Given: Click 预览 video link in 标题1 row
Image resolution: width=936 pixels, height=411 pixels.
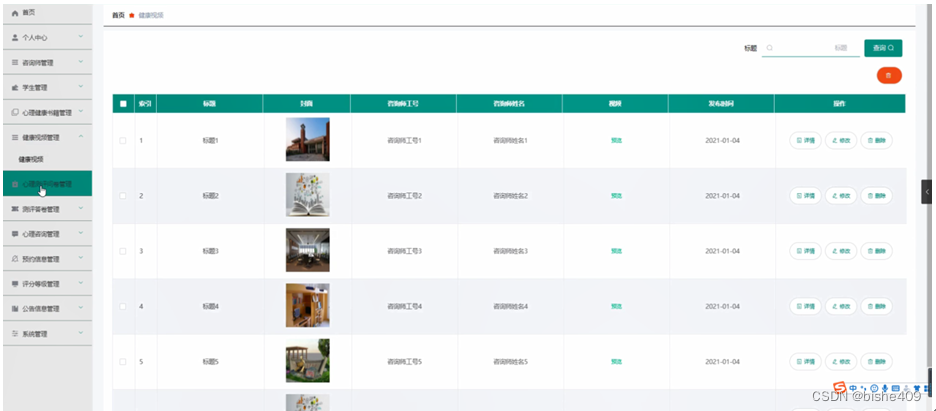Looking at the screenshot, I should point(616,141).
